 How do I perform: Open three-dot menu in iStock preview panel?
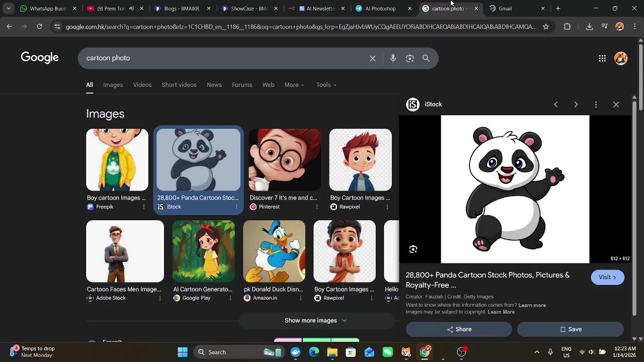(x=596, y=105)
